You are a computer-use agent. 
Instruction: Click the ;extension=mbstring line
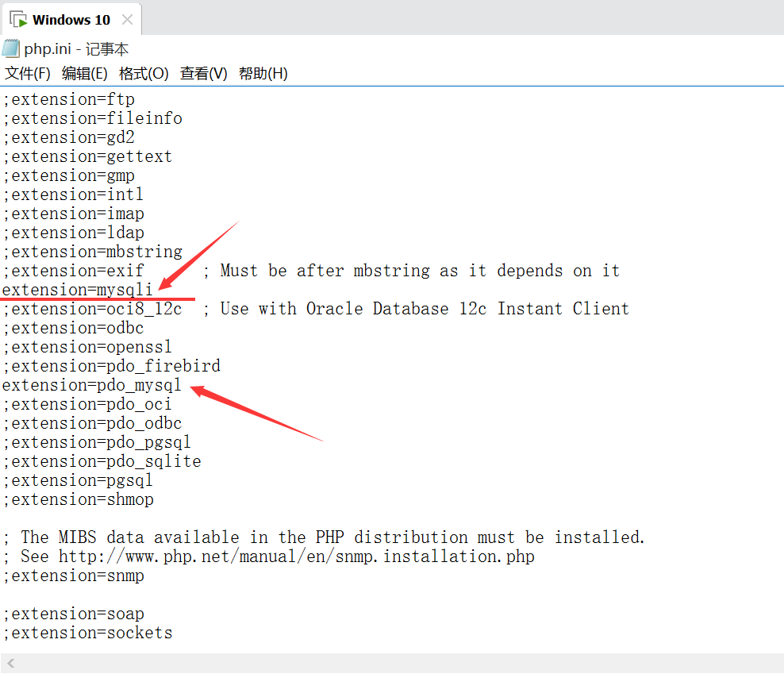coord(90,251)
